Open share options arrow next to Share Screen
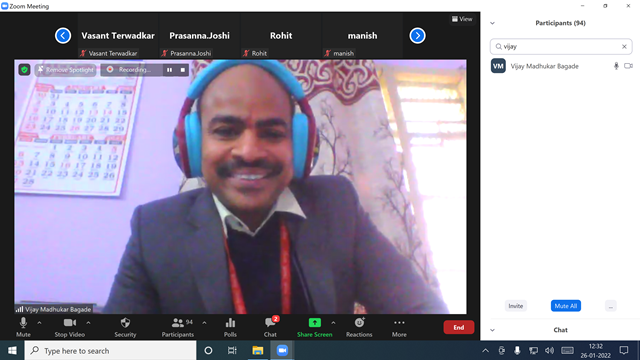Screen dimensions: 640x360 (333, 323)
